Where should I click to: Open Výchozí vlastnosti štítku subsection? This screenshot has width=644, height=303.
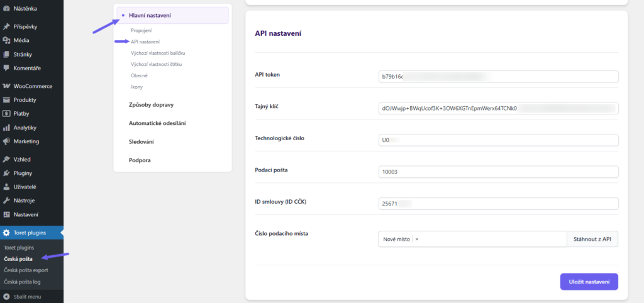[x=157, y=65]
